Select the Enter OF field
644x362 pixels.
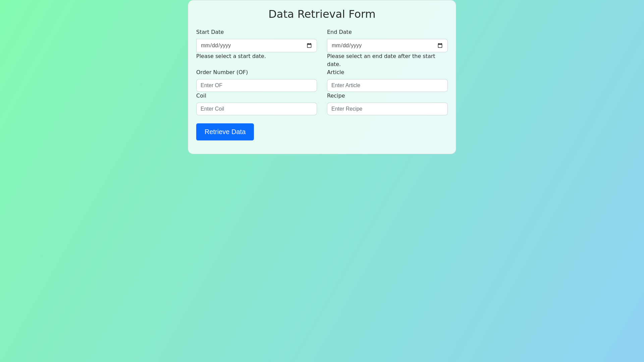256,85
